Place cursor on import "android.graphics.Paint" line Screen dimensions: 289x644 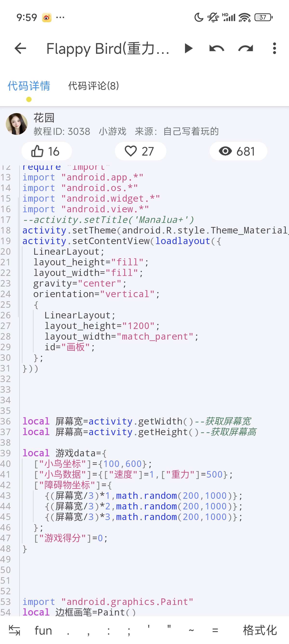tap(108, 602)
